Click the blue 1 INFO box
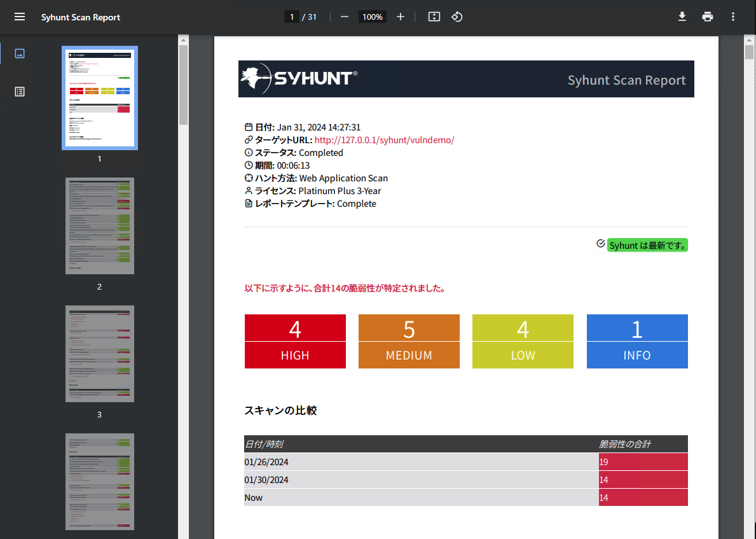This screenshot has width=756, height=539. pyautogui.click(x=637, y=341)
